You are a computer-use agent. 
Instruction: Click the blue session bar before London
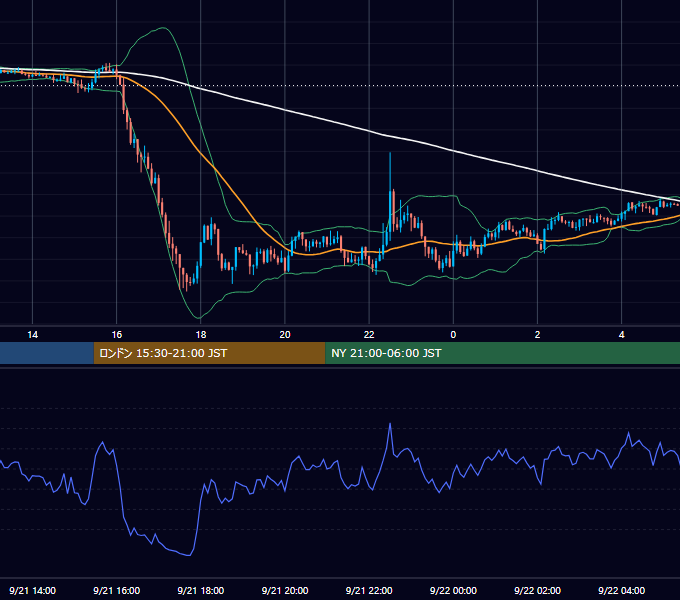click(x=47, y=353)
